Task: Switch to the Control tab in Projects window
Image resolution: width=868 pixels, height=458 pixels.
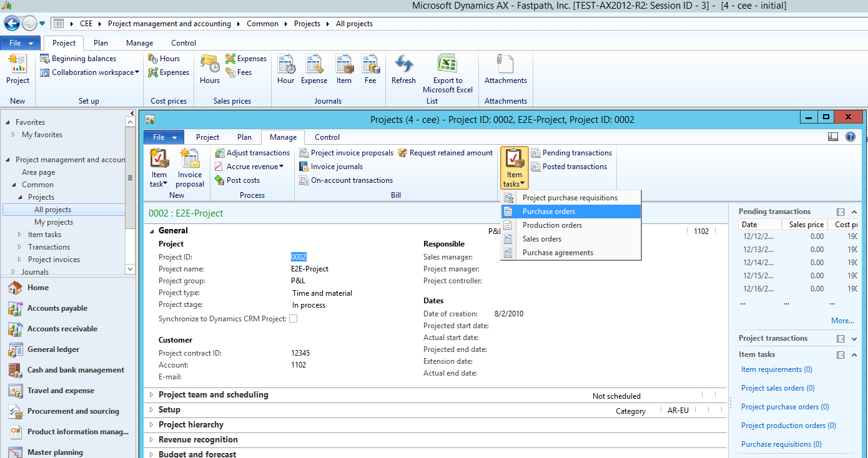Action: [327, 137]
